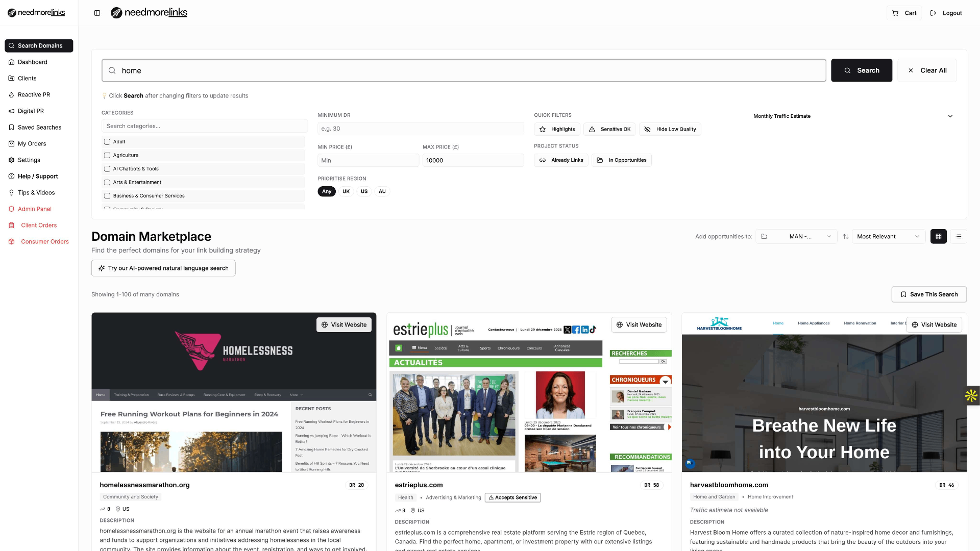The width and height of the screenshot is (980, 551).
Task: Focus the domain search field containing 'home'
Action: pyautogui.click(x=463, y=70)
